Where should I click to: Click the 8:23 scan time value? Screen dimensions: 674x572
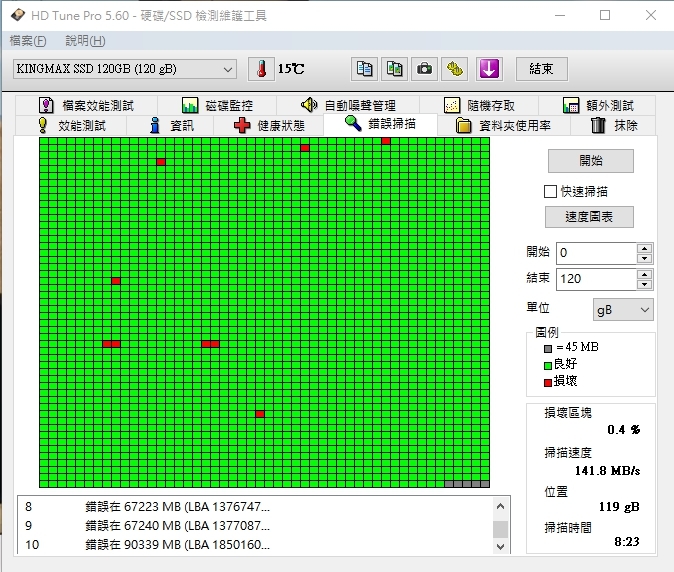click(x=627, y=541)
